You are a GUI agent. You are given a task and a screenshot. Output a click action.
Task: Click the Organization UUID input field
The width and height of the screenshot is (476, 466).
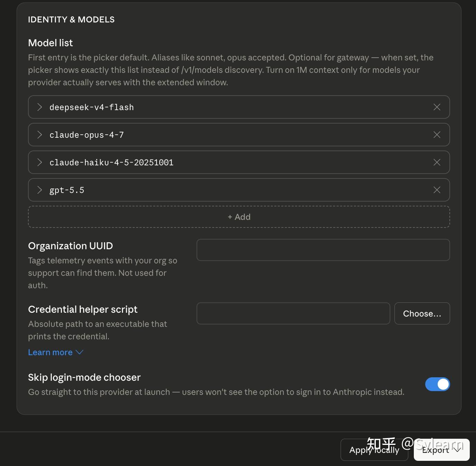coord(323,250)
